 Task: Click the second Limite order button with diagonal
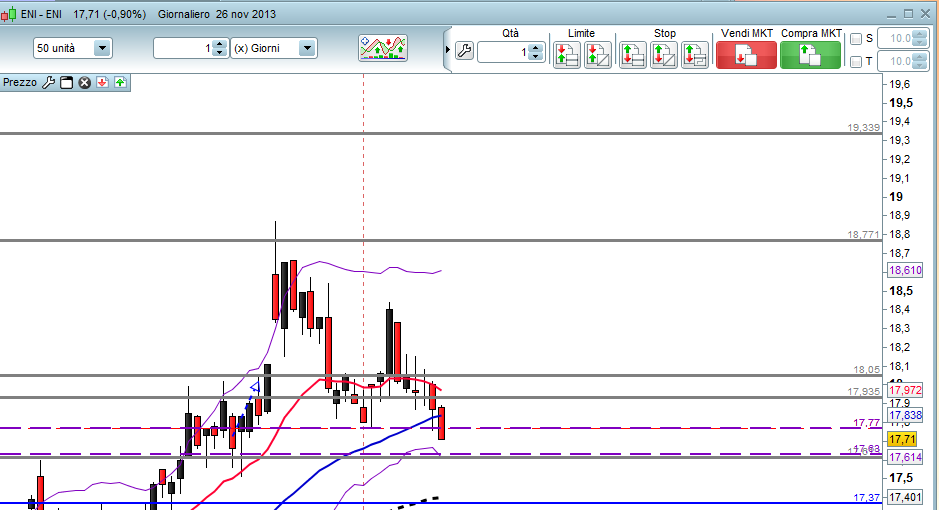point(598,55)
